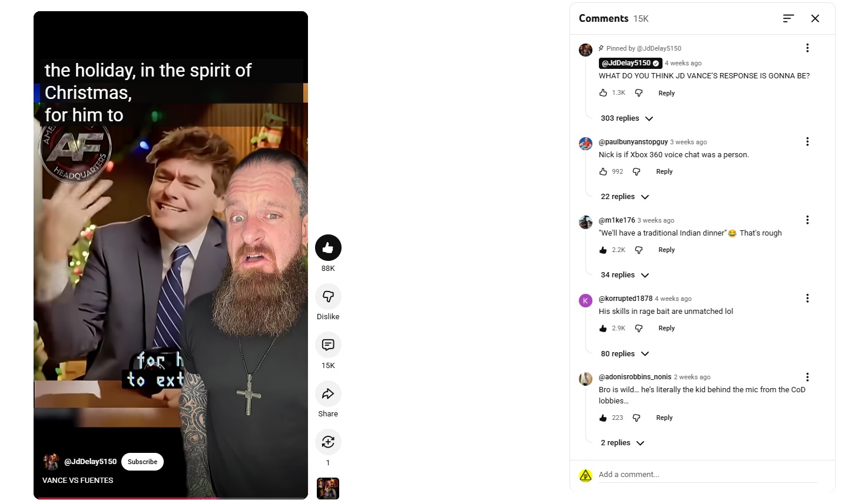The image size is (868, 500).
Task: Subscribe to @JdDelay5150 channel
Action: [143, 462]
